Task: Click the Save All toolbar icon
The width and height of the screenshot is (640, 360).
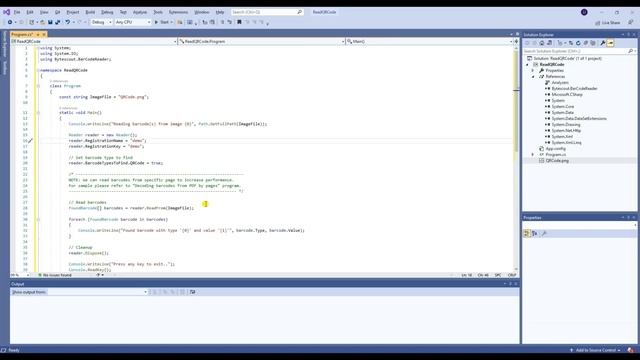Action: pos(58,22)
